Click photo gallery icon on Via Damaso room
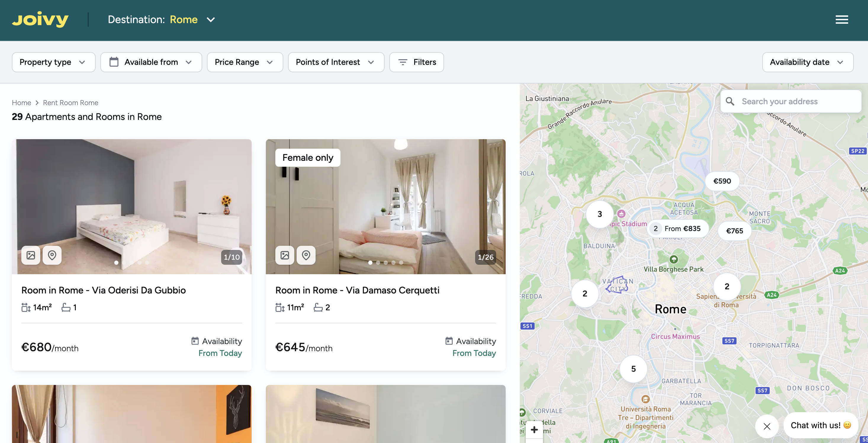 [x=284, y=255]
